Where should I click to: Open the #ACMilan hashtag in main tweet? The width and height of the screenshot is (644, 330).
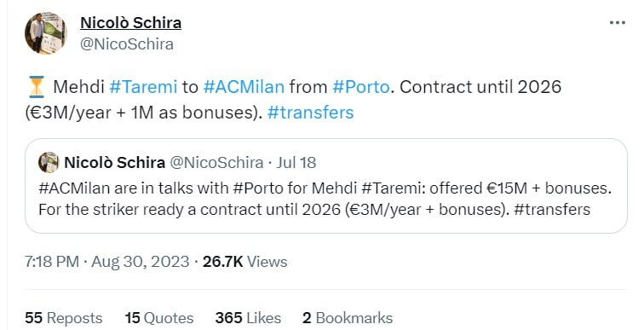pos(244,87)
